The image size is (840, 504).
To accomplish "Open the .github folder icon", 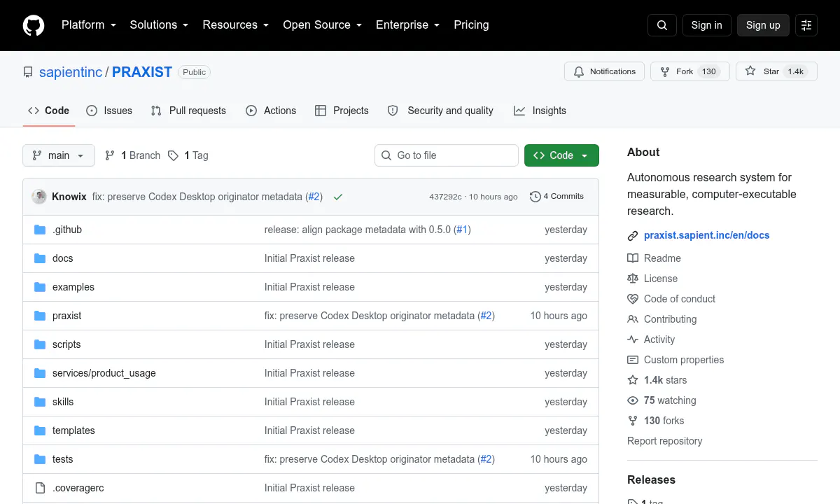I will coord(40,230).
